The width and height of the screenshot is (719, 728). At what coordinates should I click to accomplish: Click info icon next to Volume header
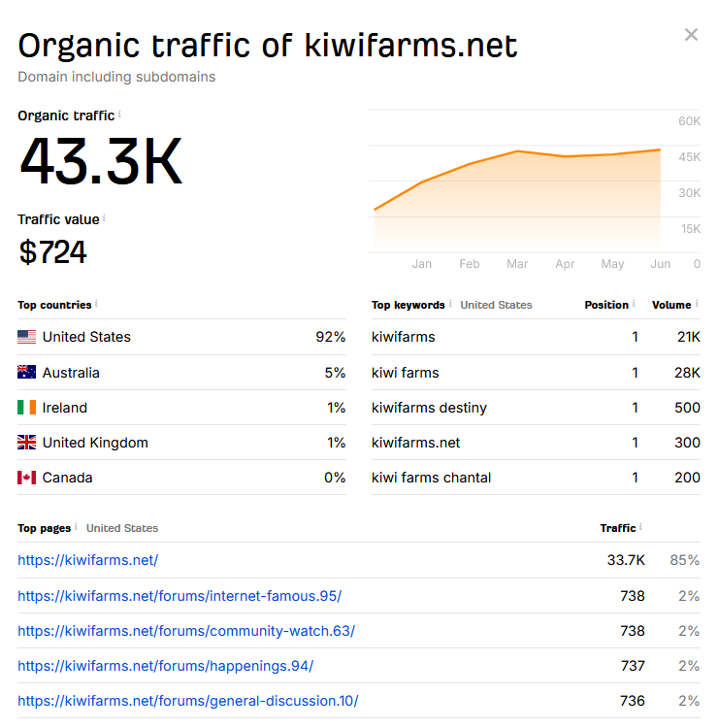[x=697, y=304]
